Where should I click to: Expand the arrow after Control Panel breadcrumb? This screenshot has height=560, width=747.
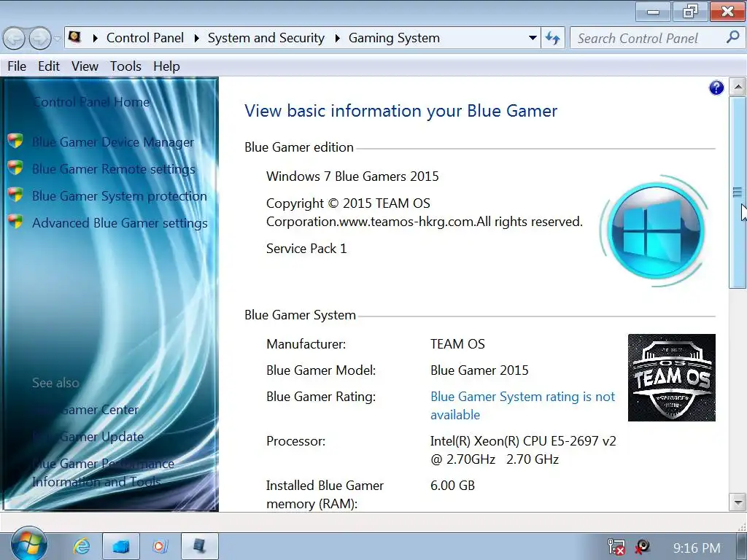pos(196,38)
